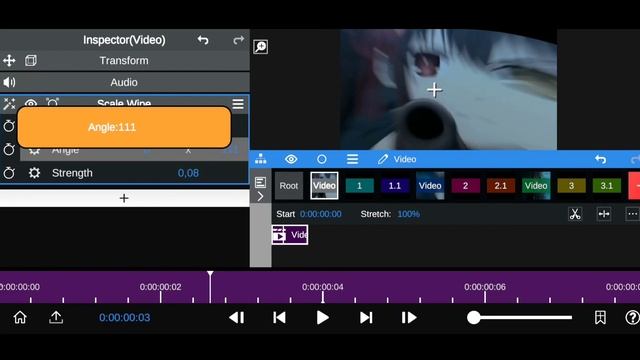Click the scissors cut icon
Image resolution: width=640 pixels, height=360 pixels.
pyautogui.click(x=575, y=214)
